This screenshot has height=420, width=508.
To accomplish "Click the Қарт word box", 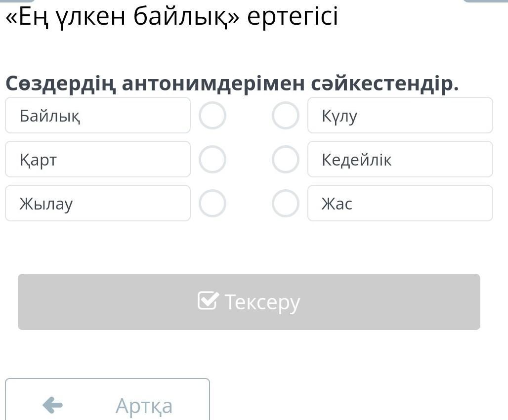I will [98, 160].
